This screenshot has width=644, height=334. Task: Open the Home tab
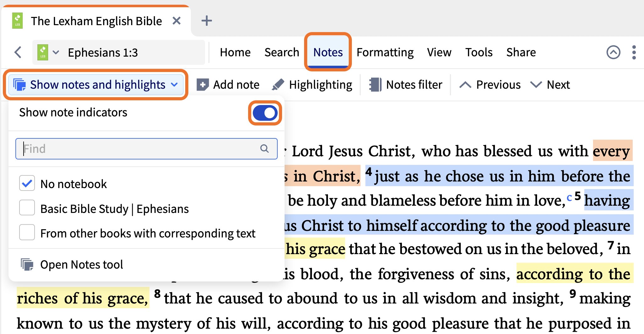tap(235, 52)
